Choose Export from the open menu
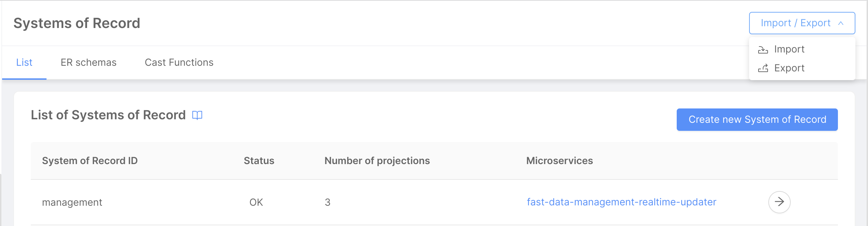868x226 pixels. (789, 68)
